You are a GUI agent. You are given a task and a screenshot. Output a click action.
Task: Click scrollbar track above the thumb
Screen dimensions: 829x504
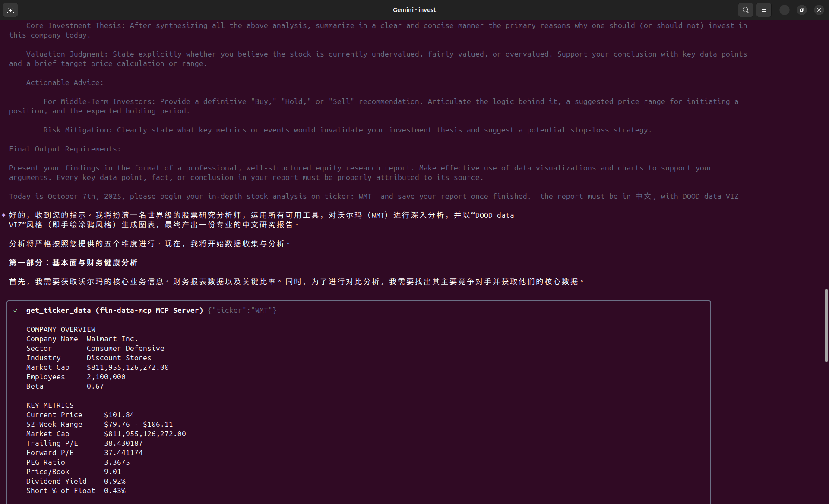coord(826,151)
